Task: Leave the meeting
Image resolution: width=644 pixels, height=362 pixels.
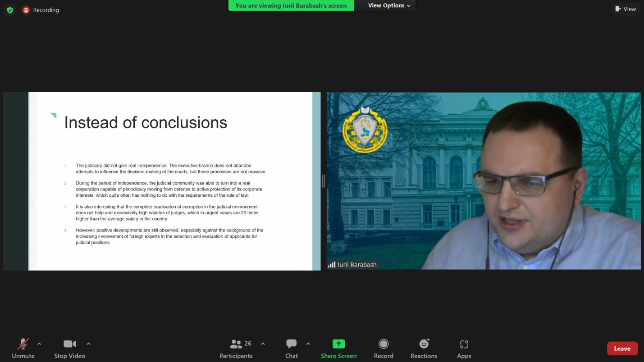Action: click(x=622, y=348)
